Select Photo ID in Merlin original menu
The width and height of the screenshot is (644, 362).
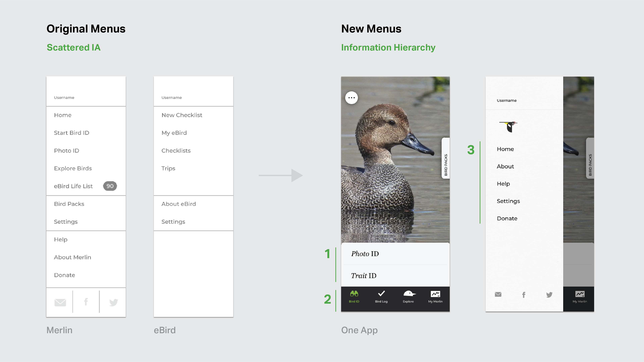(67, 151)
